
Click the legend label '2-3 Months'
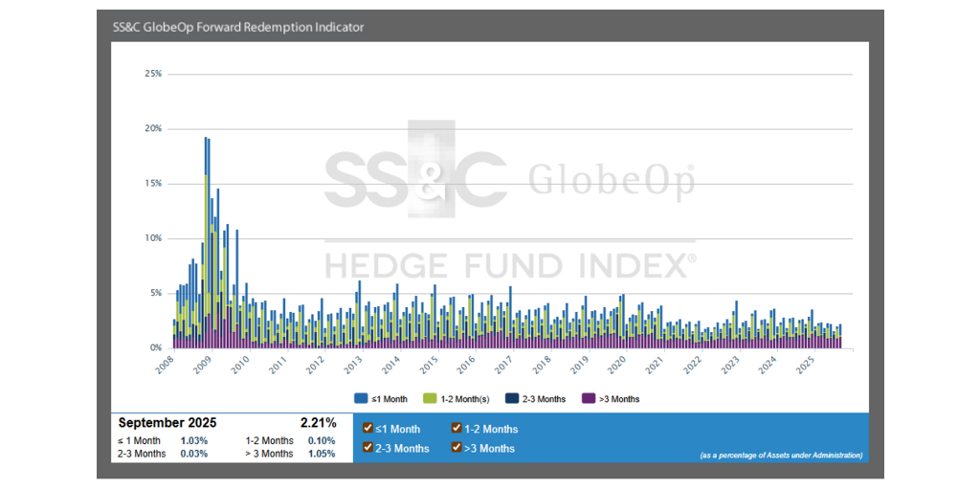(x=544, y=399)
